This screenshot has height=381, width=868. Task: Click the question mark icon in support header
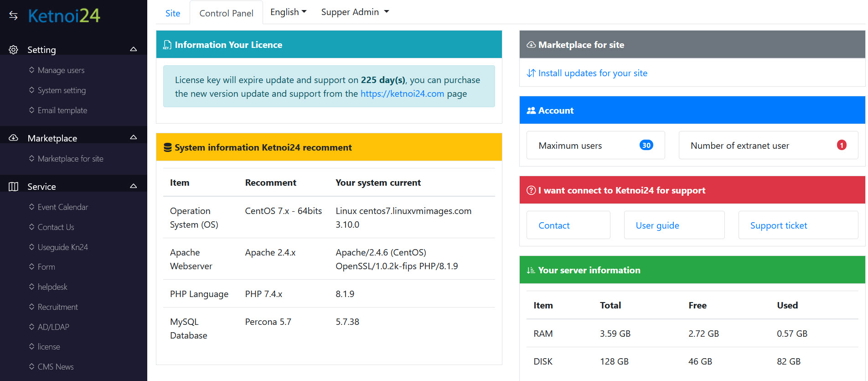click(x=531, y=190)
